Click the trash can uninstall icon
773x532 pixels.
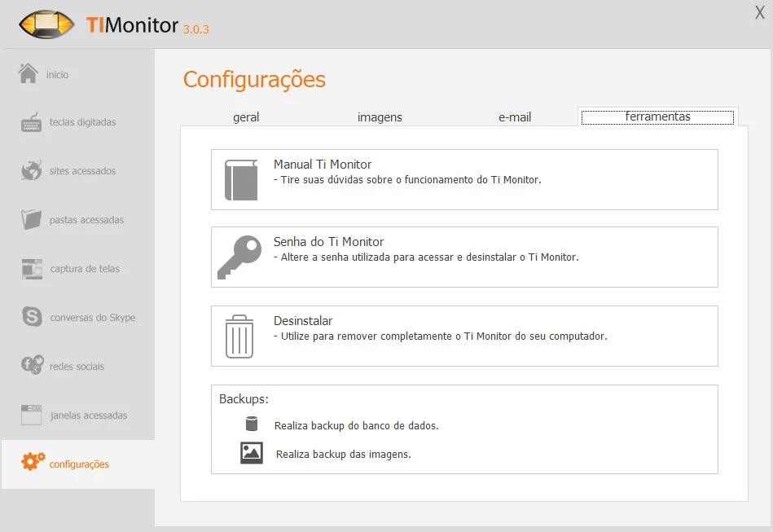pyautogui.click(x=239, y=336)
